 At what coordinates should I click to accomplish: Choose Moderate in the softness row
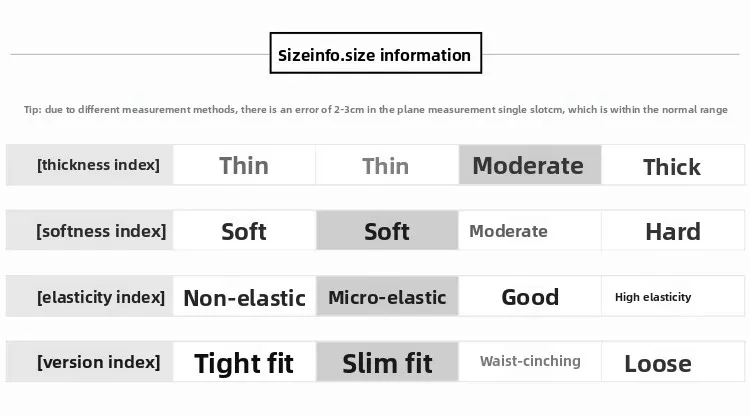(x=509, y=231)
